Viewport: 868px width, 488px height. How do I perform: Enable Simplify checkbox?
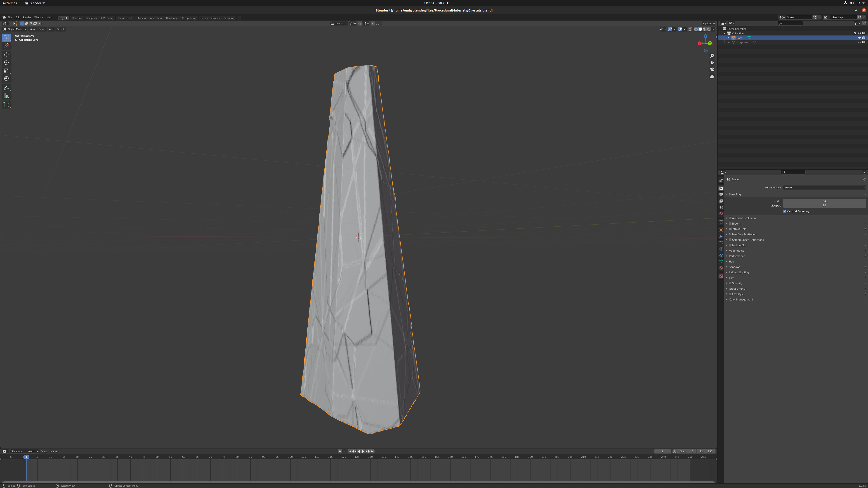pyautogui.click(x=730, y=283)
